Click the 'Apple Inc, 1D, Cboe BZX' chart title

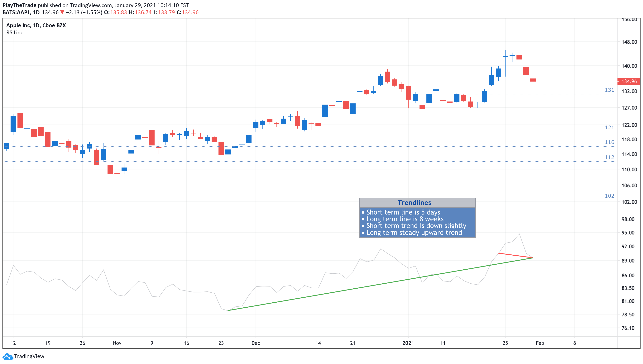(36, 25)
